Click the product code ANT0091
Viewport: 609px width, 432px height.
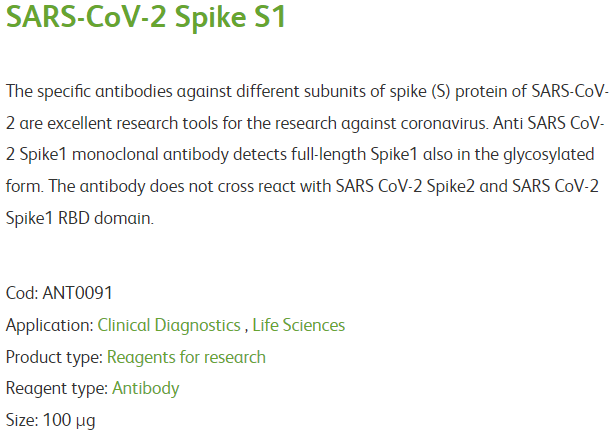[x=77, y=293]
